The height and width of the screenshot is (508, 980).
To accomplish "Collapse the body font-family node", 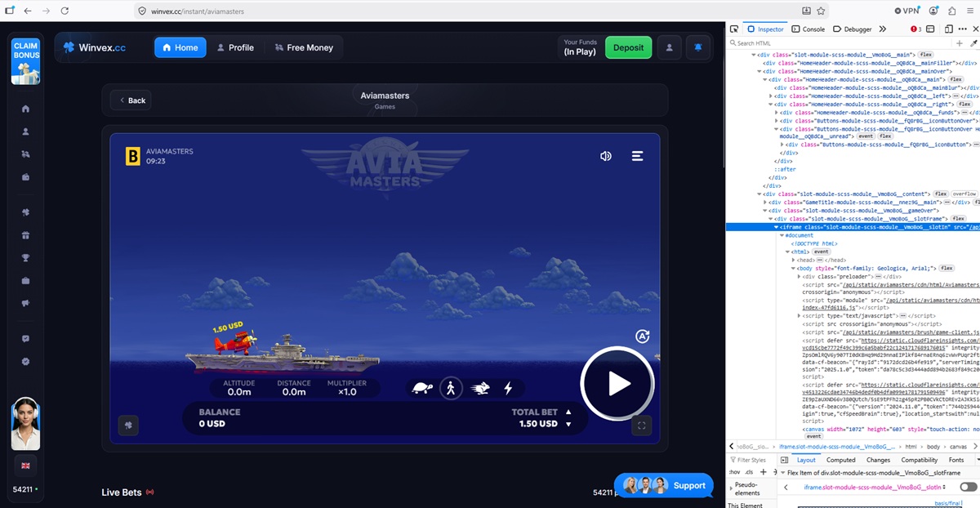I will 793,268.
